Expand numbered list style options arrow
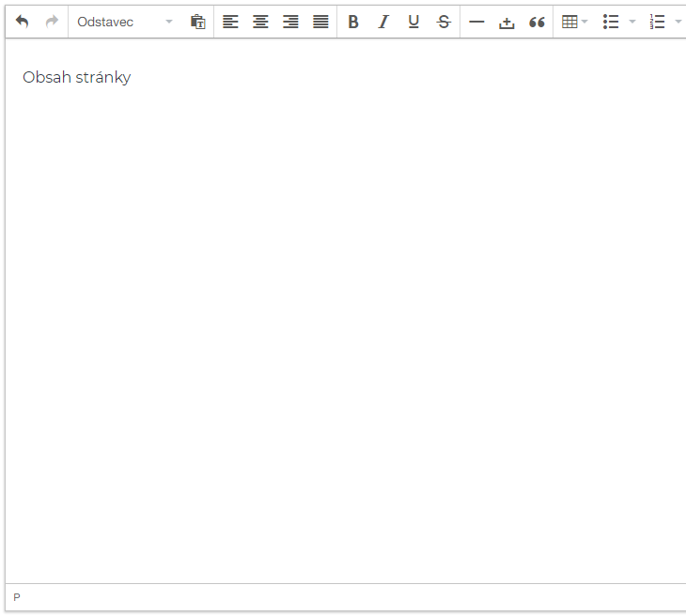The width and height of the screenshot is (686, 616). [678, 22]
